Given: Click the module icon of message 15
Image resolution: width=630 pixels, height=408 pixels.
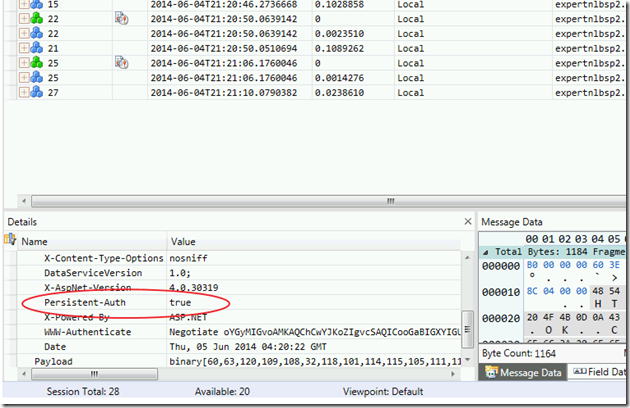Looking at the screenshot, I should [x=34, y=4].
